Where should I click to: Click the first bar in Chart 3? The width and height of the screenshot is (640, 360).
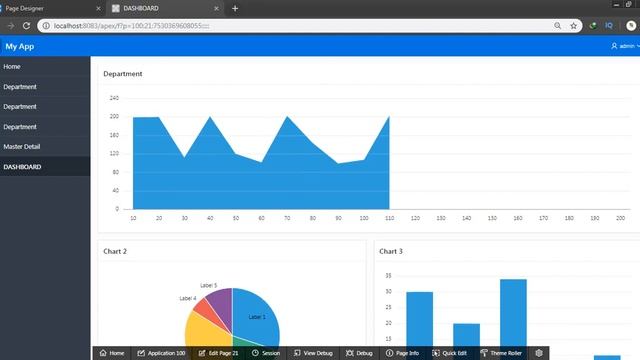pos(420,318)
